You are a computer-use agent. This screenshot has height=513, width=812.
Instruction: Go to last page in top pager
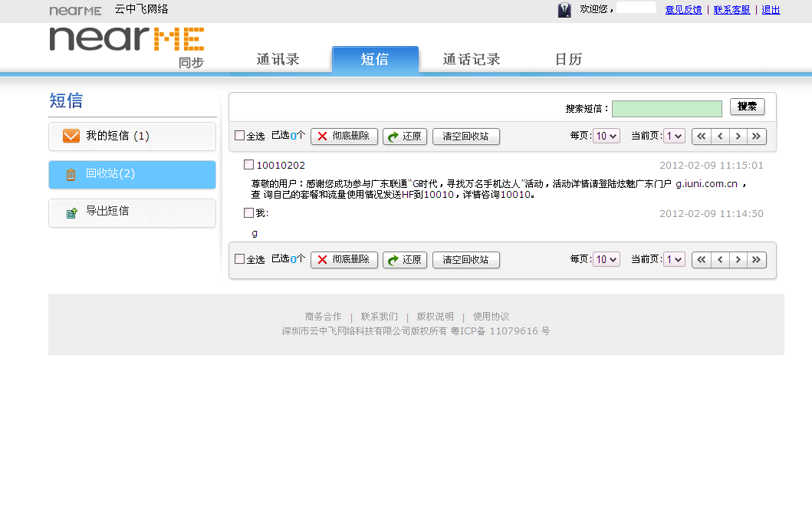pos(757,136)
